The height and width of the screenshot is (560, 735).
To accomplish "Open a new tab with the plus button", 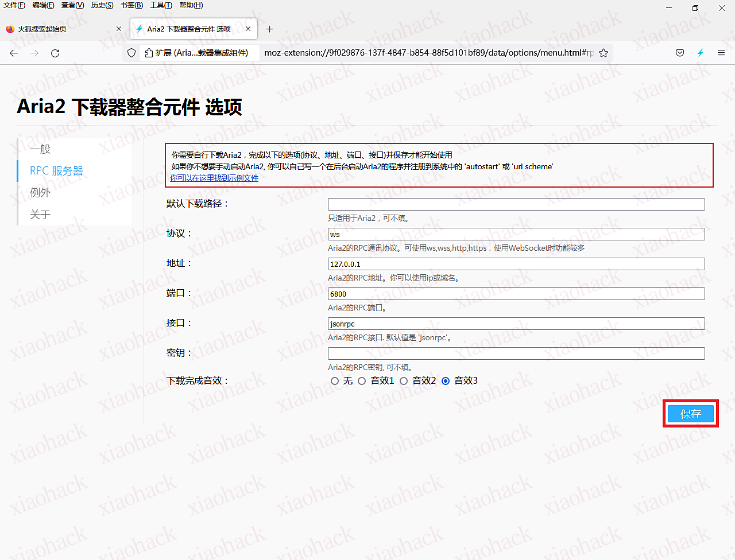I will [x=269, y=29].
